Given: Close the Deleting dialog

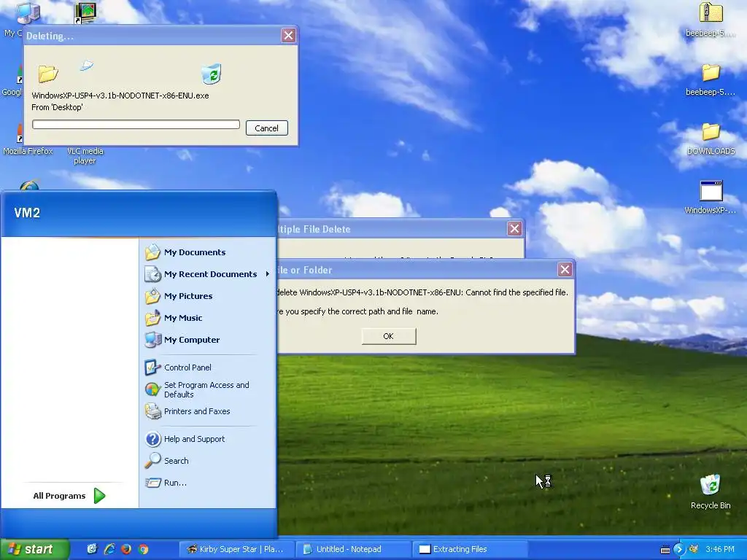Looking at the screenshot, I should (x=288, y=35).
